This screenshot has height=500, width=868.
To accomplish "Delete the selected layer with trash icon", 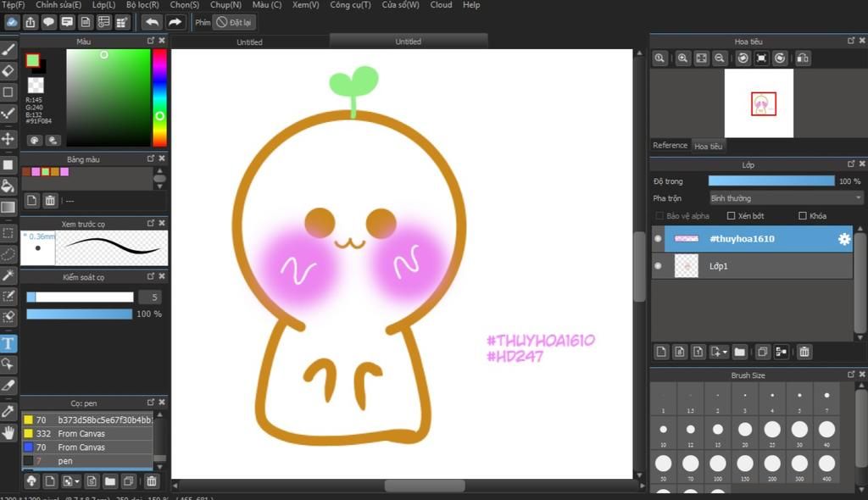I will click(x=804, y=352).
